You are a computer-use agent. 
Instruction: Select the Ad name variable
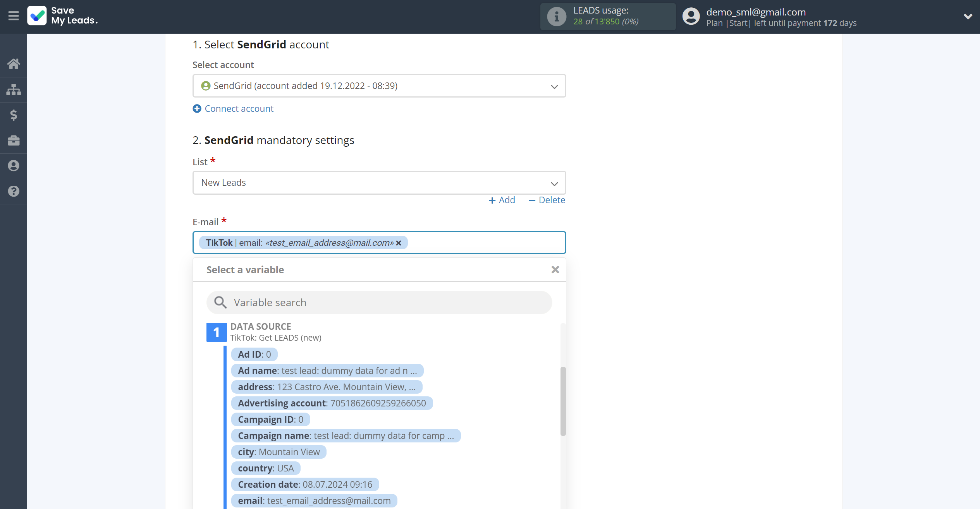coord(327,371)
